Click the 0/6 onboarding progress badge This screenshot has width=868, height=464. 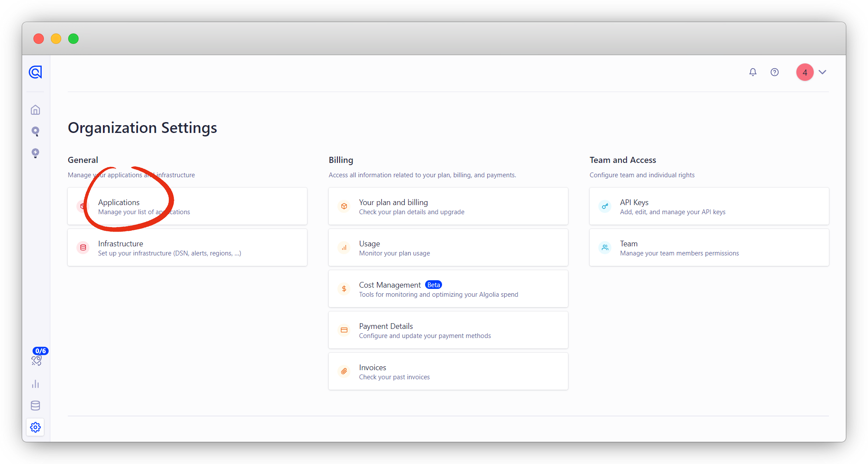[41, 350]
